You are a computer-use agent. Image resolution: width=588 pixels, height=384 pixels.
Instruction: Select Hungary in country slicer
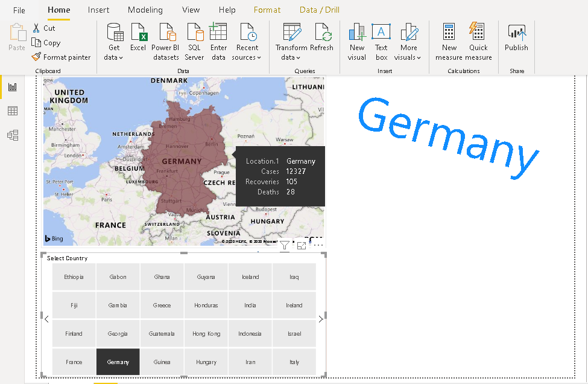(206, 362)
